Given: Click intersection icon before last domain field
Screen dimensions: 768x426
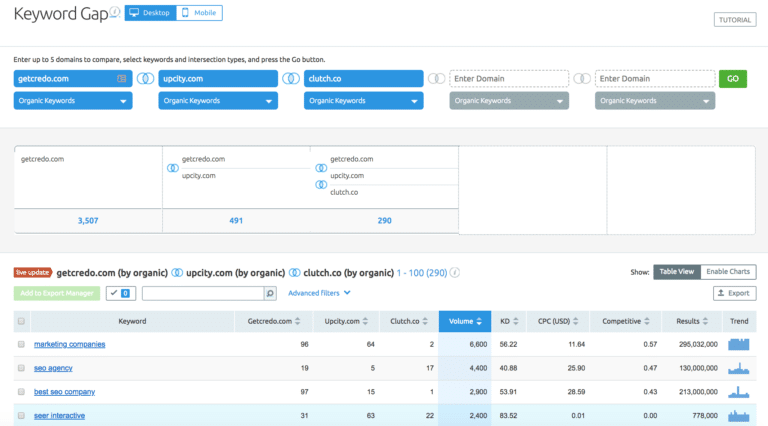Looking at the screenshot, I should [x=582, y=78].
